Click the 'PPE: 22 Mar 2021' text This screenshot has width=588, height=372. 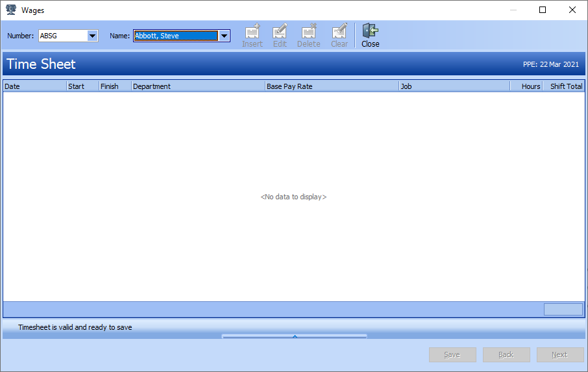click(x=551, y=64)
